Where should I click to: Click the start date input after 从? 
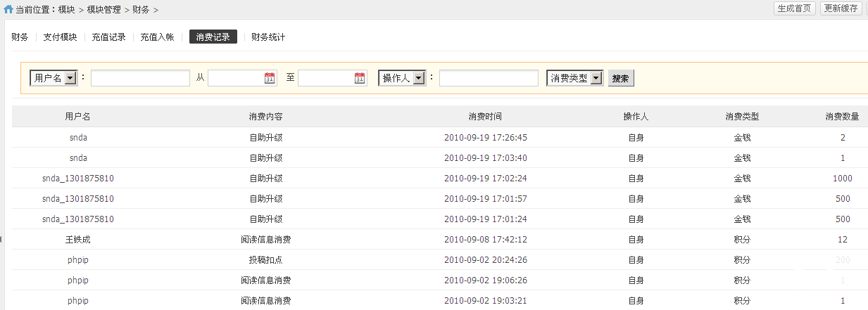coord(235,78)
